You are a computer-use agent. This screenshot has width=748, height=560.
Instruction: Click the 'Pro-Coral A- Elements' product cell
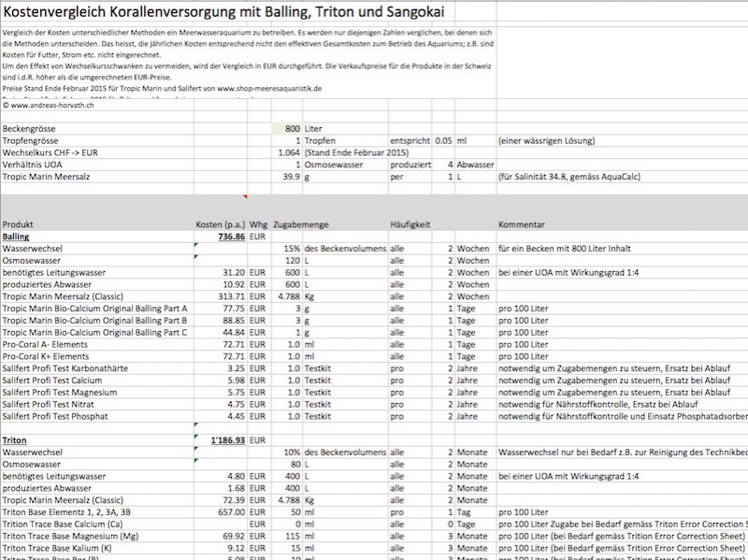[45, 344]
